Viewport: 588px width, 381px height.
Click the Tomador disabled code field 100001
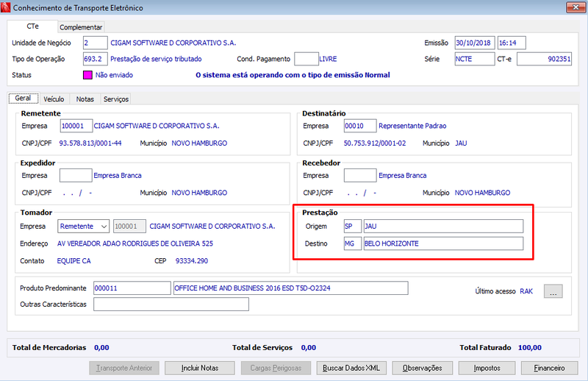(x=129, y=227)
